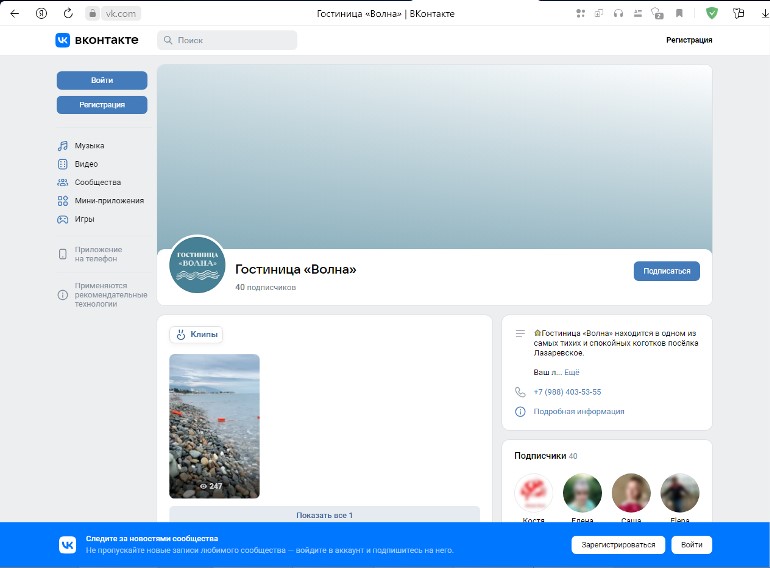The image size is (770, 568).
Task: Open the Подписчики 40 block heading
Action: (546, 456)
